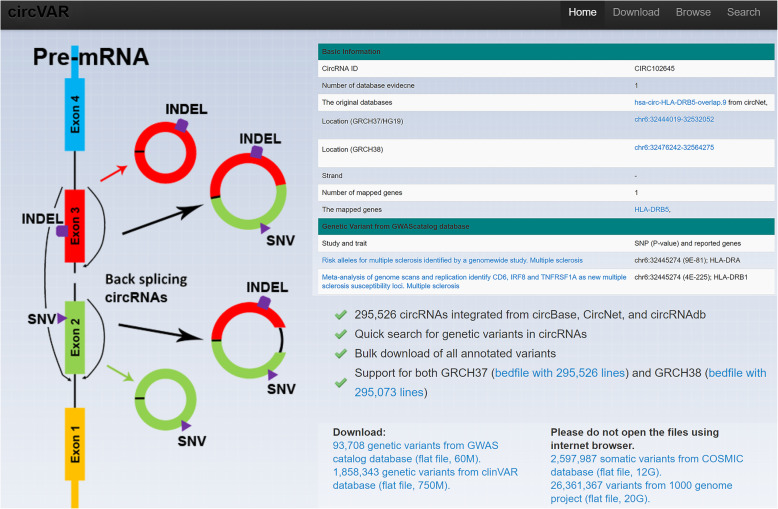Open the HLA-DRB5 mapped gene link
778x509 pixels.
point(653,209)
